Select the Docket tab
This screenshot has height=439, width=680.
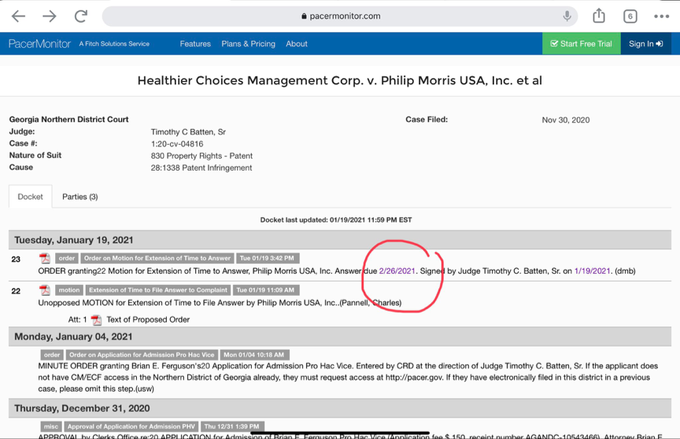30,197
